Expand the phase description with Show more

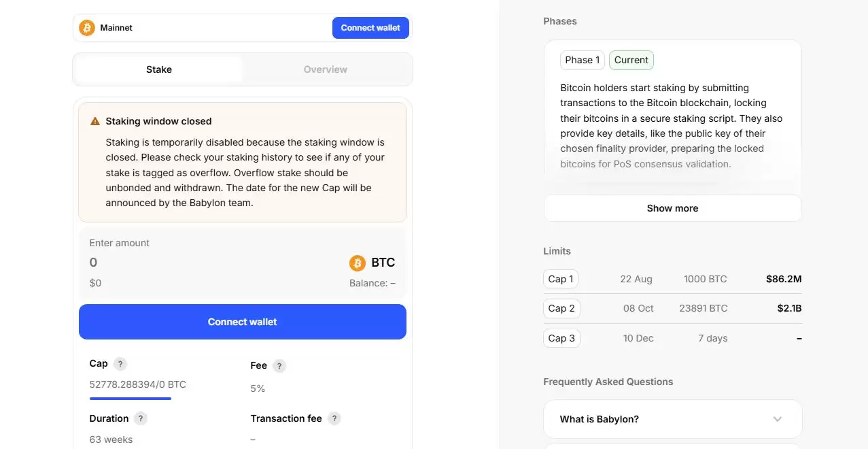[x=672, y=208]
